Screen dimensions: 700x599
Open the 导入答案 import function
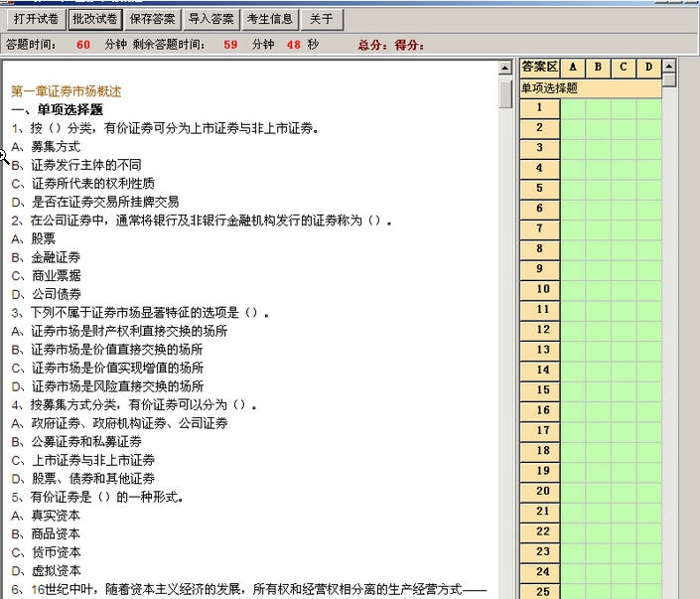coord(210,19)
